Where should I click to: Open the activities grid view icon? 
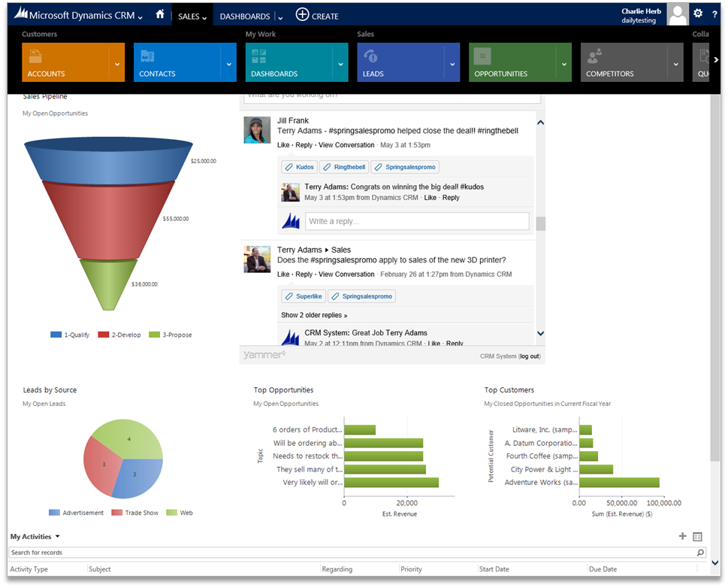tap(697, 536)
